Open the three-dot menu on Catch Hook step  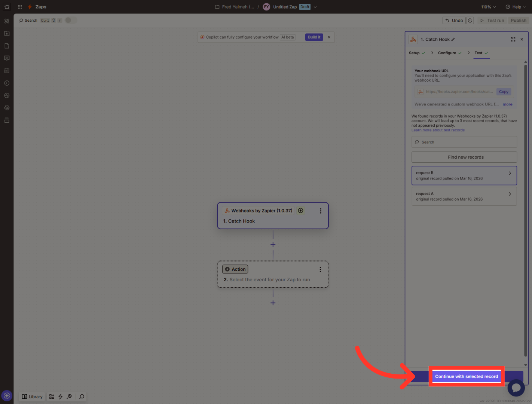(x=321, y=211)
